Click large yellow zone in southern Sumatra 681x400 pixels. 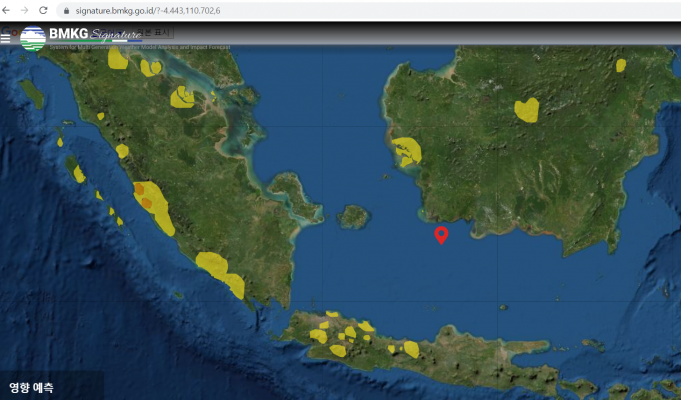coord(212,265)
